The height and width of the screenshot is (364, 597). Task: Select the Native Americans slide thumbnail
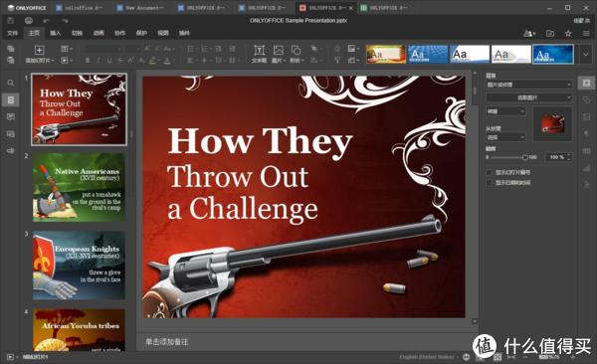pos(79,187)
